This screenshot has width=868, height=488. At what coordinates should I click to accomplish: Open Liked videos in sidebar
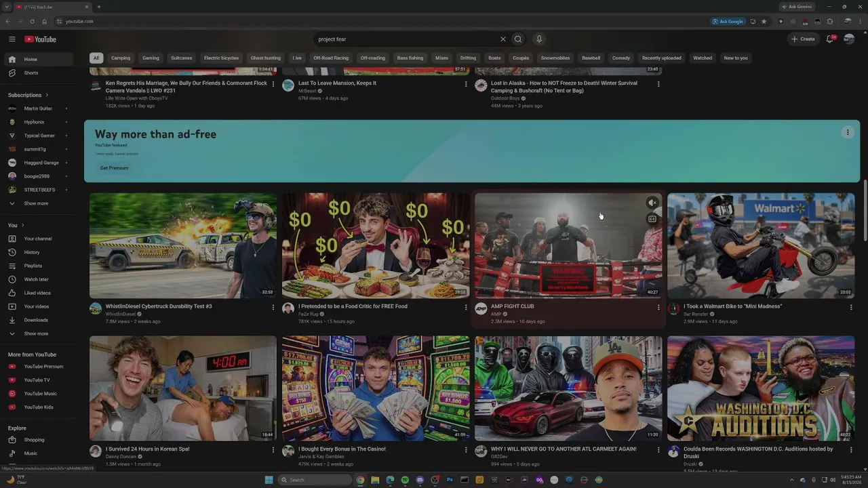point(41,293)
